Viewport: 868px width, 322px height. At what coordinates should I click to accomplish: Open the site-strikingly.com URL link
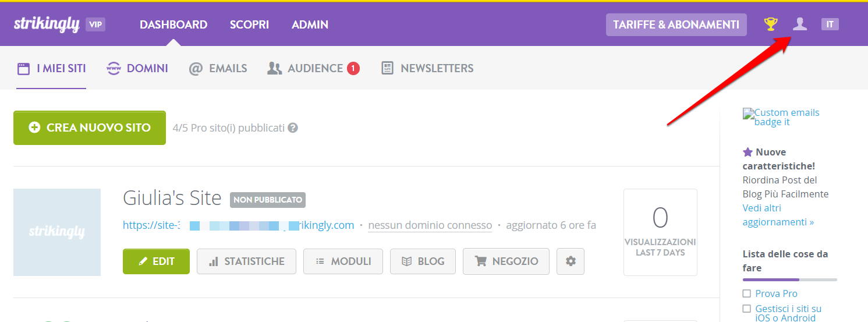tap(239, 225)
